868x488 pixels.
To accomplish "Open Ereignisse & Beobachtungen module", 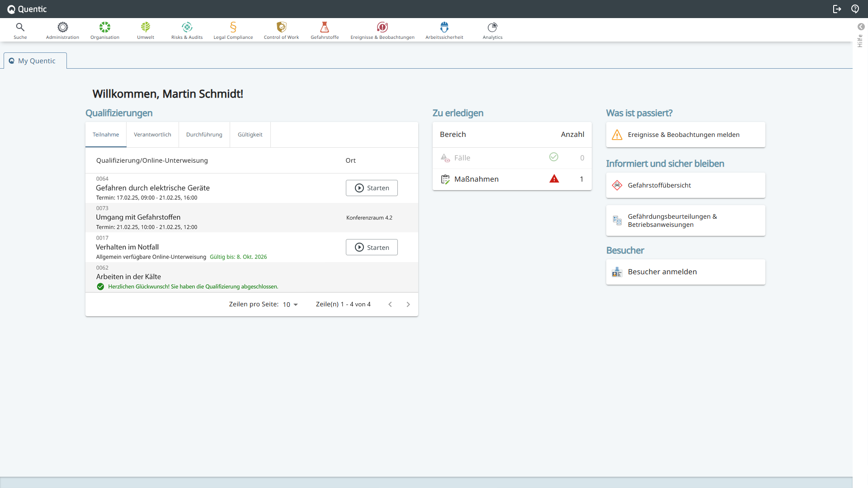I will [x=382, y=30].
